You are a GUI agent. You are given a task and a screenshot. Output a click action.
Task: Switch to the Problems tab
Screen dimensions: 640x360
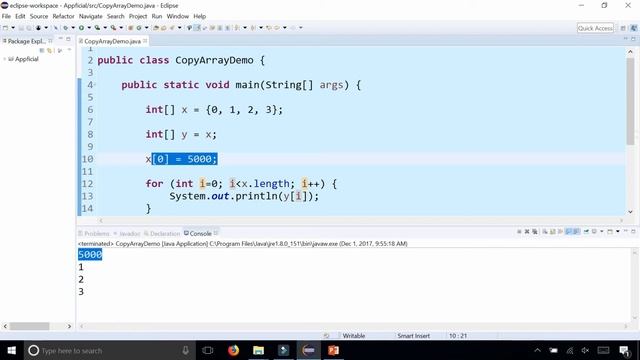coord(94,233)
